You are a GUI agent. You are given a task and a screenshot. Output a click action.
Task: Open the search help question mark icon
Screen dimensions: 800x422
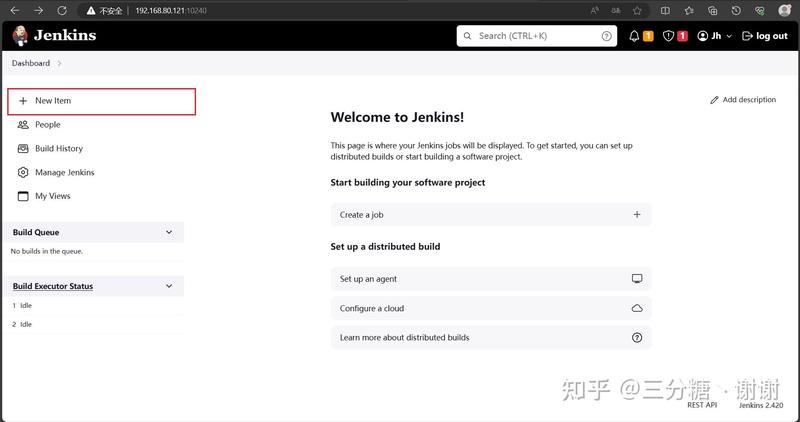[606, 36]
